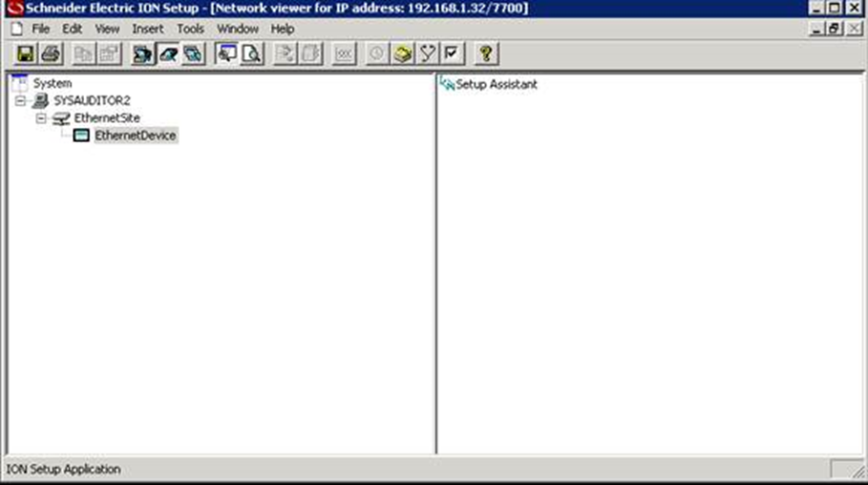Viewport: 868px width, 485px height.
Task: Click the overlapping blue monitors toolbar icon
Action: (193, 53)
